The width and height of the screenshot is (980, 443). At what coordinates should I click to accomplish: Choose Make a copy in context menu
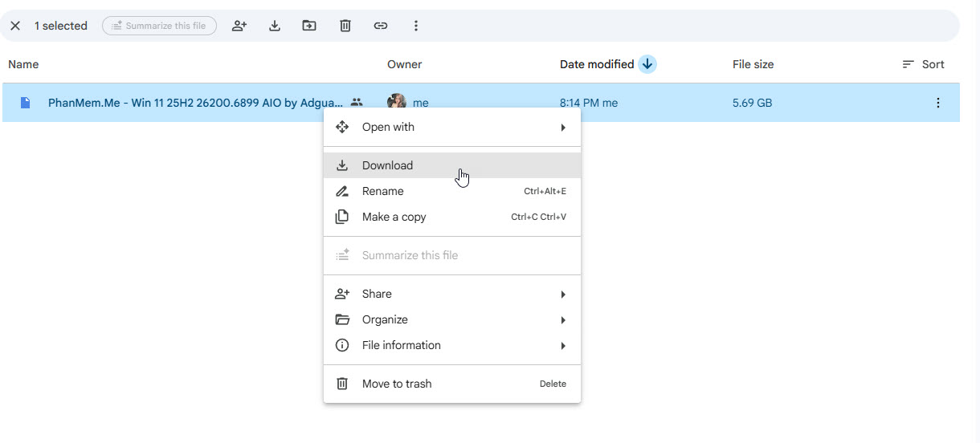452,217
